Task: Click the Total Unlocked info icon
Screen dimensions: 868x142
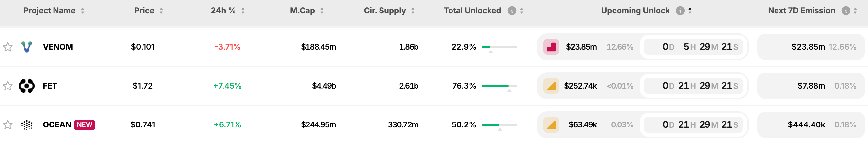Action: 512,11
